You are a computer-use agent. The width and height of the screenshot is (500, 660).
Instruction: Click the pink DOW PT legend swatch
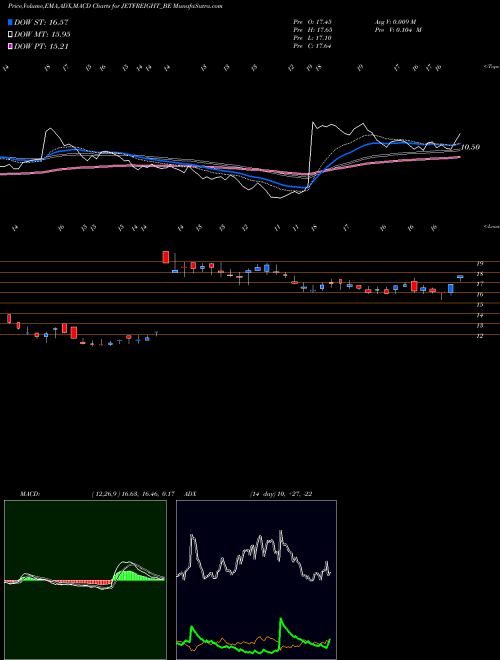tap(10, 46)
